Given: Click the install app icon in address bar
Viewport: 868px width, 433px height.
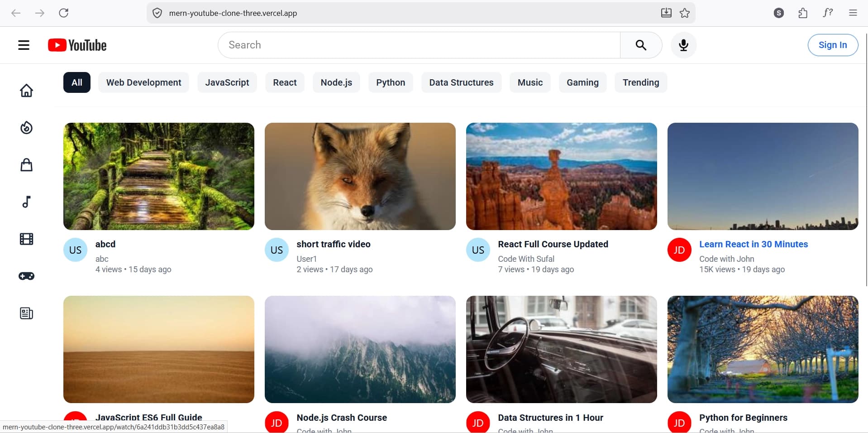Looking at the screenshot, I should coord(666,13).
